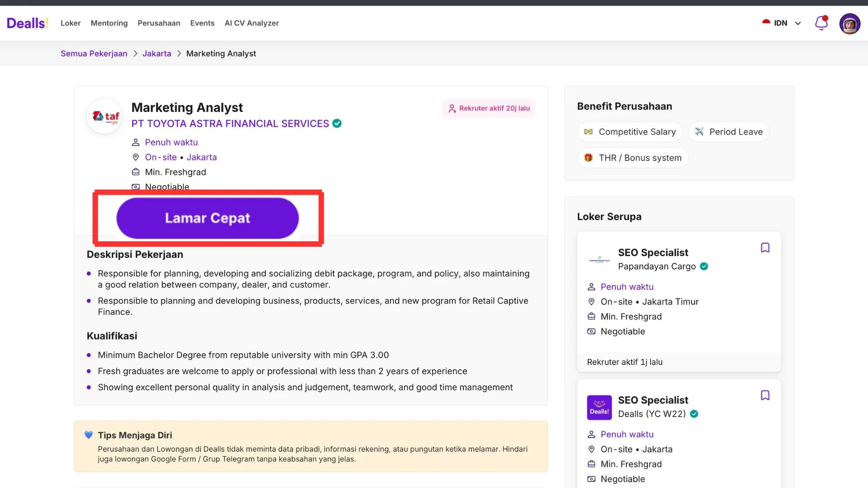Click the Kualifikasi heading
868x488 pixels.
coord(112,336)
